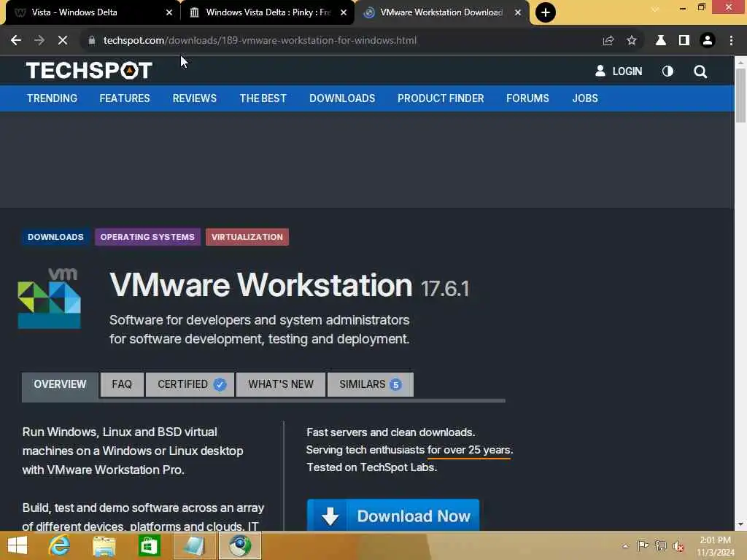Open the TRENDING menu
747x560 pixels.
[x=52, y=98]
